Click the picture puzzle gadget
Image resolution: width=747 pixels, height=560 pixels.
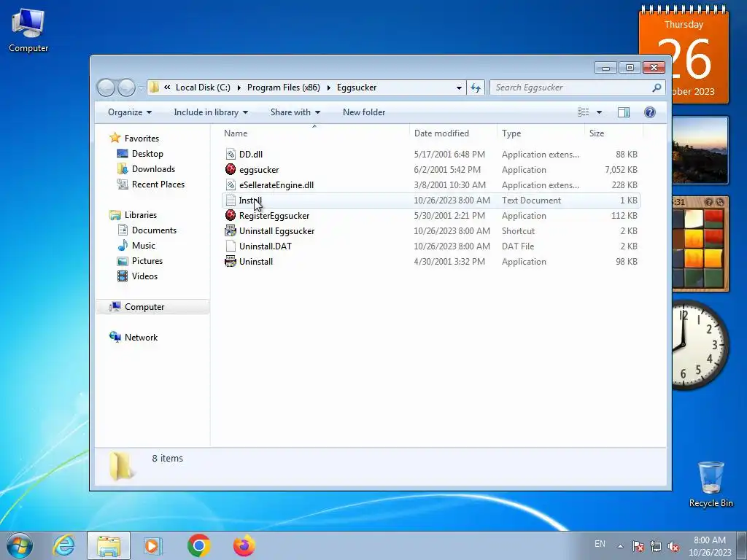coord(700,244)
